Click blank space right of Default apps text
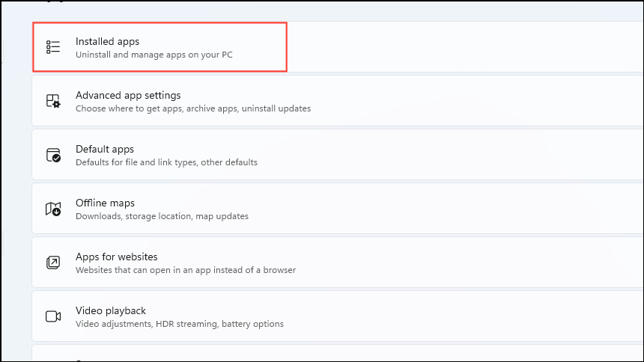644x362 pixels. tap(452, 155)
